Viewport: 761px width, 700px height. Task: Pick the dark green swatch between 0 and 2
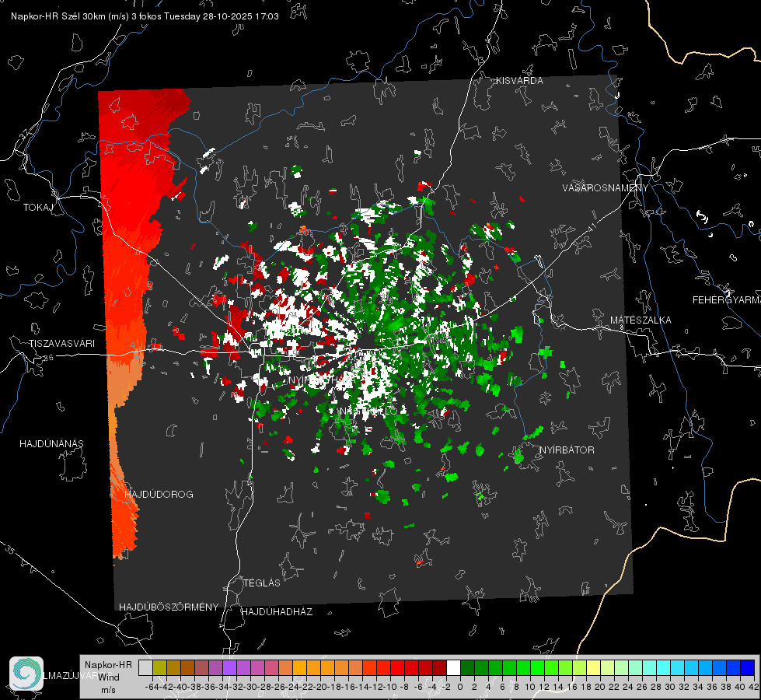[467, 667]
